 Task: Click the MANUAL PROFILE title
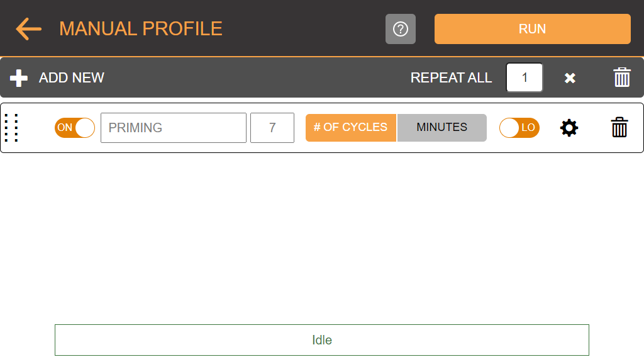[141, 29]
